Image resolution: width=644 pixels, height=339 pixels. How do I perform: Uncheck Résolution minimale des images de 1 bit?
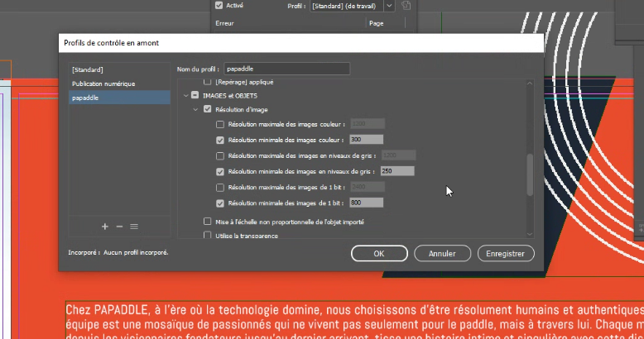tap(220, 203)
